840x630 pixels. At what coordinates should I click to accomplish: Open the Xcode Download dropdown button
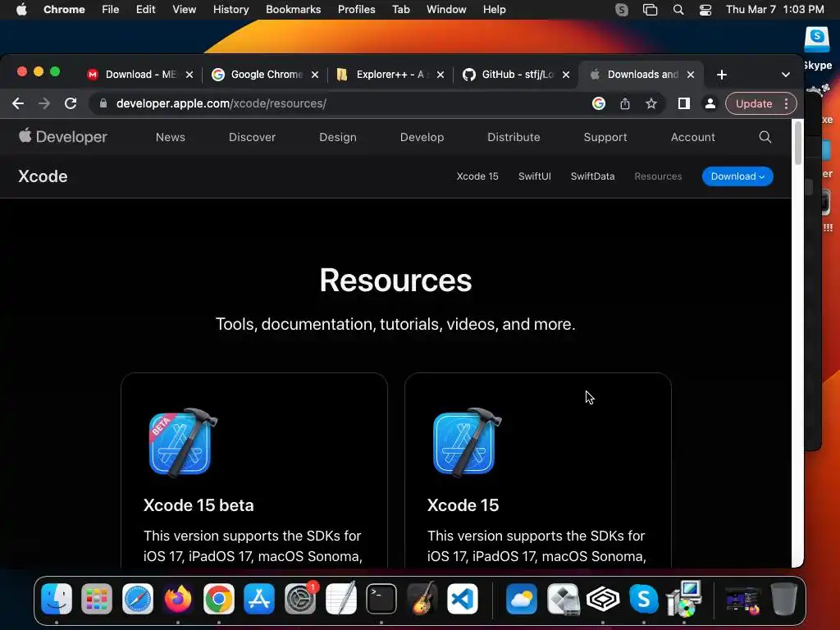(x=737, y=176)
